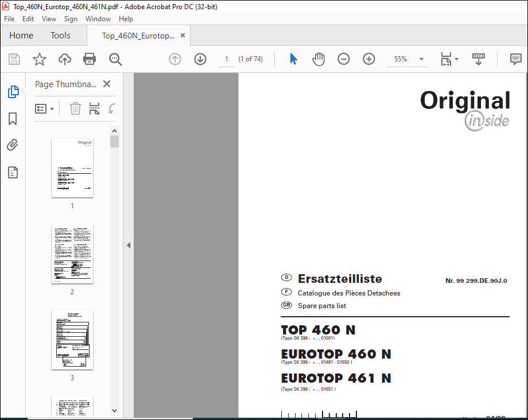Choose the Selection arrow tool
The height and width of the screenshot is (420, 528).
pyautogui.click(x=293, y=59)
